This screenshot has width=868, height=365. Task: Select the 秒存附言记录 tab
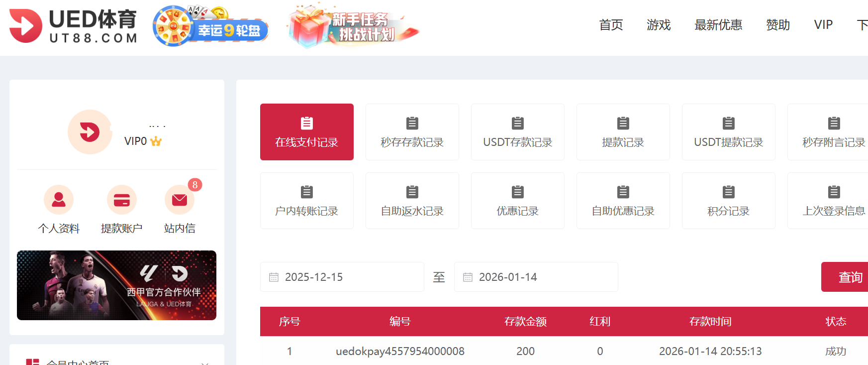(x=828, y=132)
